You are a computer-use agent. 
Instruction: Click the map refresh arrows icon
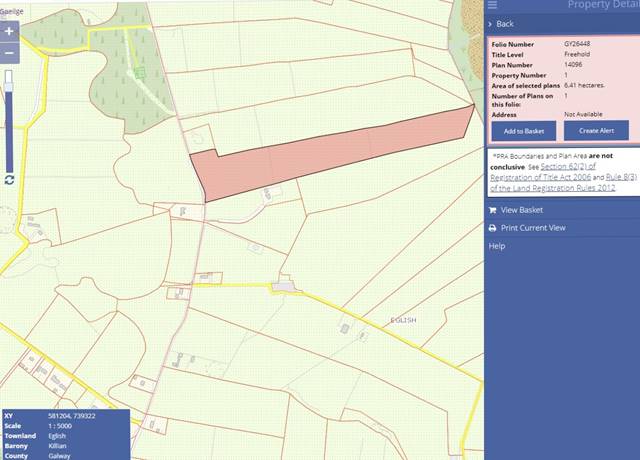(9, 180)
